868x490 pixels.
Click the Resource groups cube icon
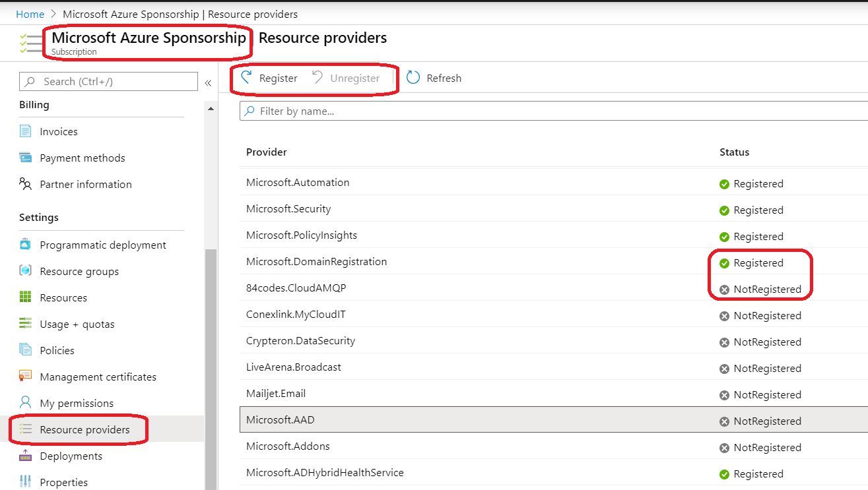point(26,271)
